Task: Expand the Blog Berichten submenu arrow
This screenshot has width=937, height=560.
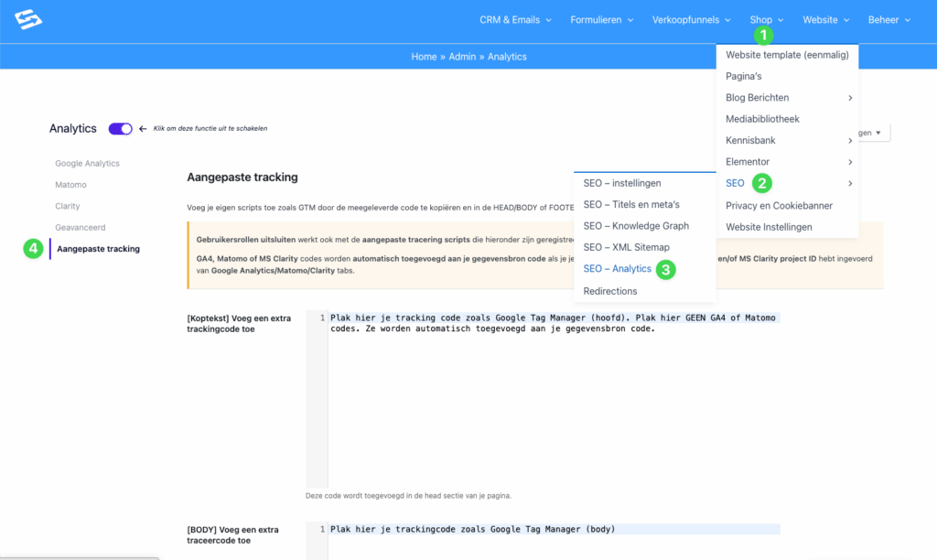Action: [x=850, y=98]
